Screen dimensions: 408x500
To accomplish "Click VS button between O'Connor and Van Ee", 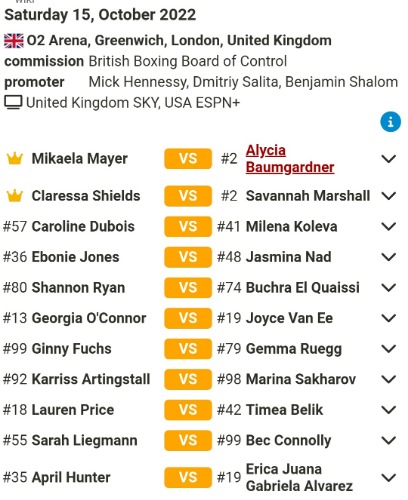I will tap(188, 318).
